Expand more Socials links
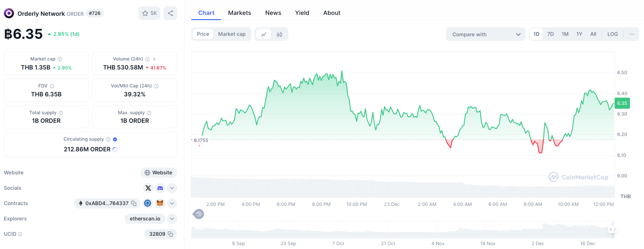 [172, 188]
